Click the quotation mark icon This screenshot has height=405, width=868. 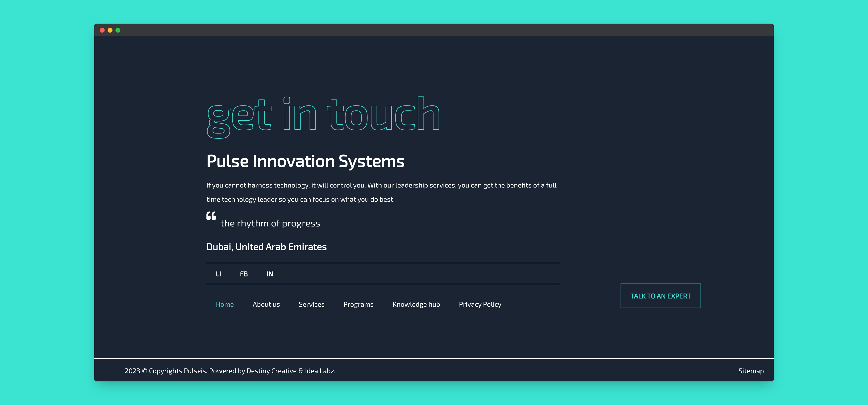[x=211, y=216]
